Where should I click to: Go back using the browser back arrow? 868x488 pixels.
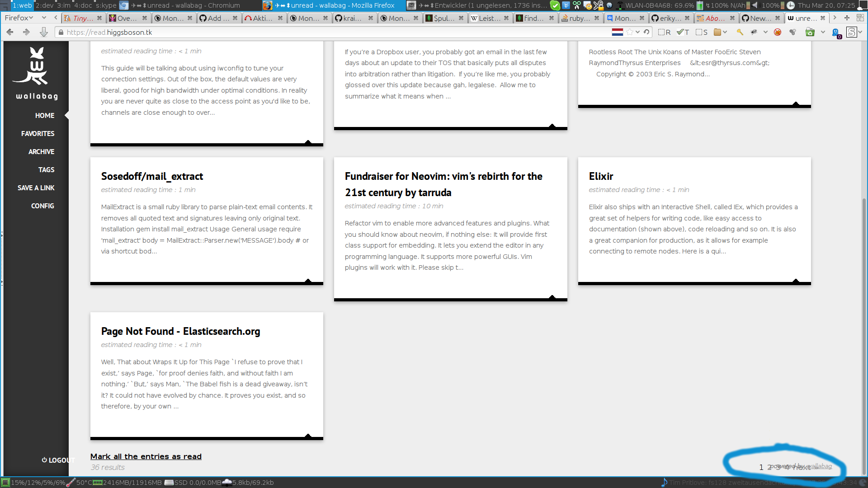click(x=10, y=32)
